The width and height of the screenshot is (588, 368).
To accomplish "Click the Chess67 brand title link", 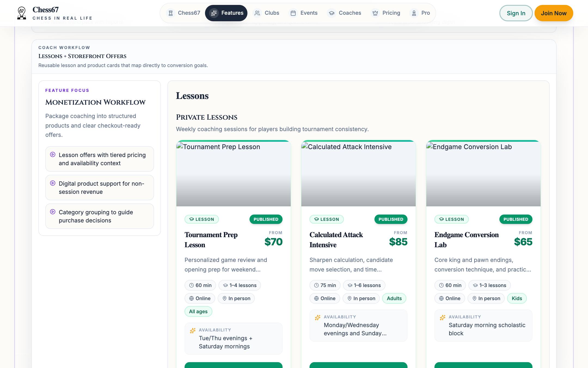I will [45, 10].
